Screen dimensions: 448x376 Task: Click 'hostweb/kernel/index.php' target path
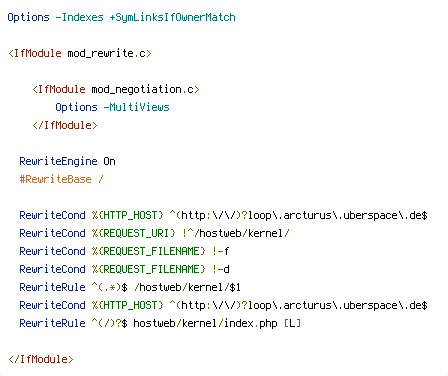[205, 323]
